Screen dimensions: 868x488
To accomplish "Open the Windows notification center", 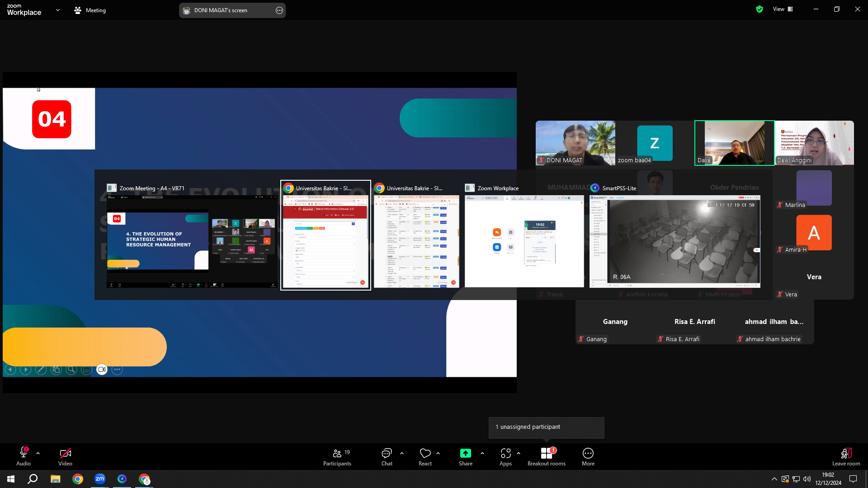I will pos(853,479).
